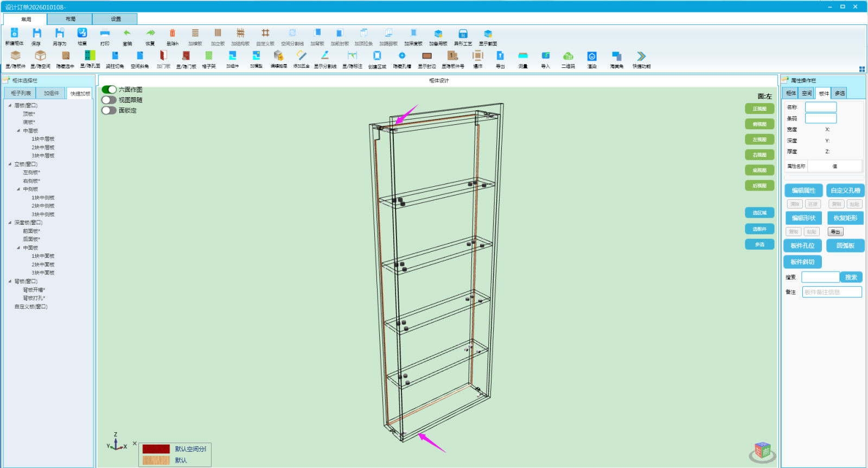Select the 爆炸 (explode view) icon
This screenshot has height=468, width=868.
[477, 55]
